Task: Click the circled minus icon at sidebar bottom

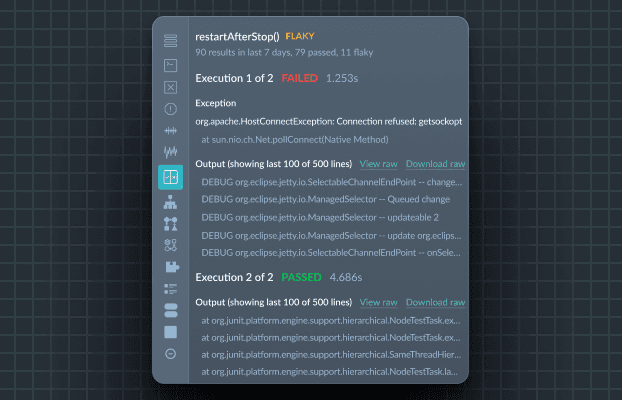Action: (x=170, y=354)
